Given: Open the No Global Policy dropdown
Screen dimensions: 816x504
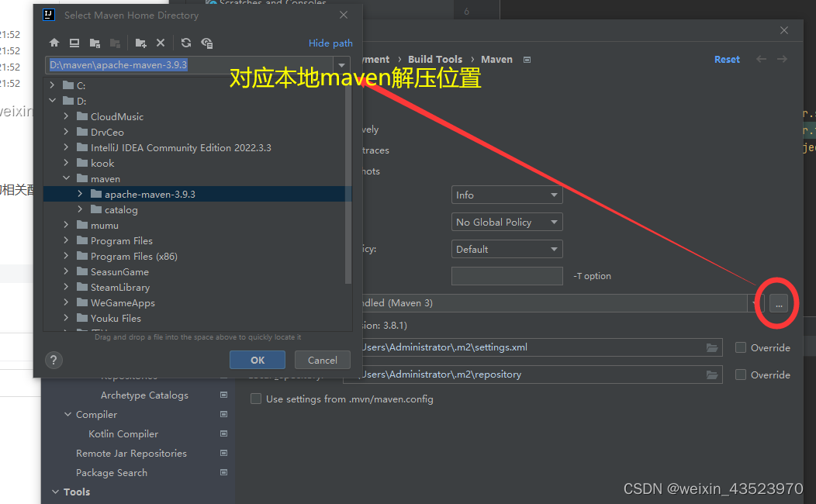Looking at the screenshot, I should (x=507, y=222).
